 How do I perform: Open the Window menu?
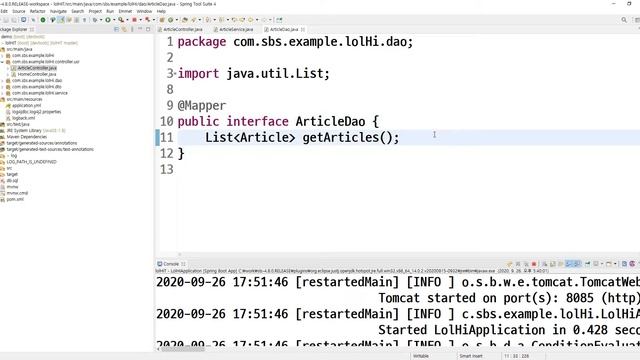coord(144,11)
